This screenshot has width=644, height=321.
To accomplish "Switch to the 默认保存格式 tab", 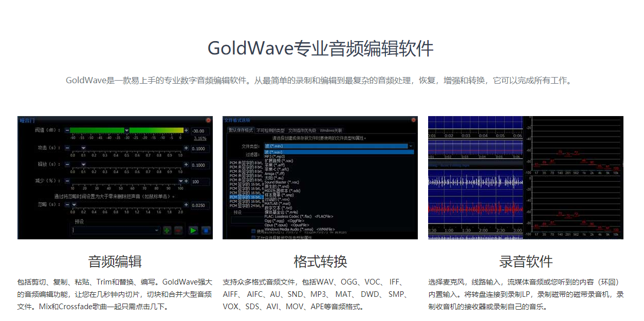I will (241, 130).
